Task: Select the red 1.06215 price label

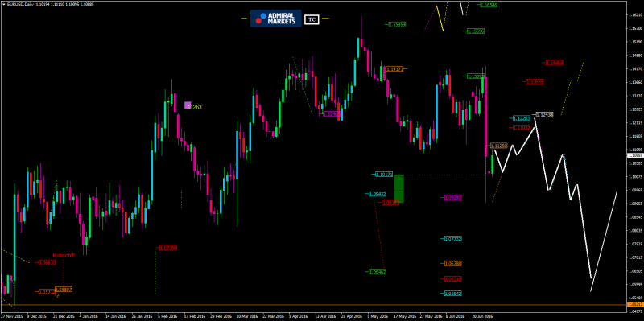Action: click(x=453, y=278)
